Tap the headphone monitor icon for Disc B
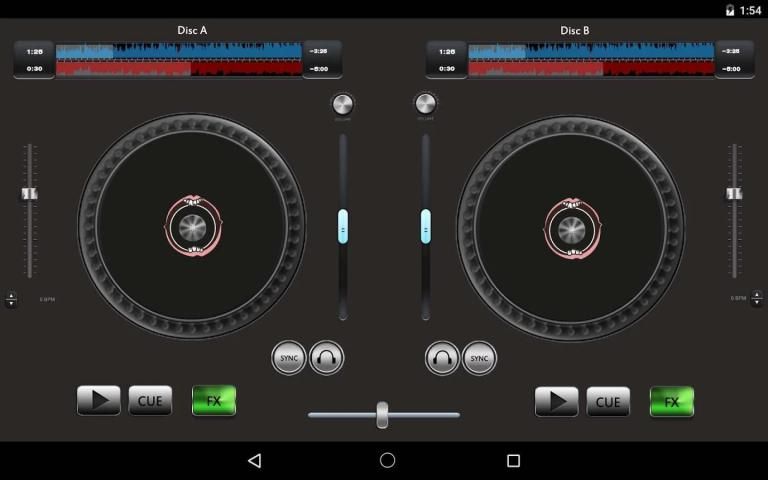768x480 pixels. [442, 358]
